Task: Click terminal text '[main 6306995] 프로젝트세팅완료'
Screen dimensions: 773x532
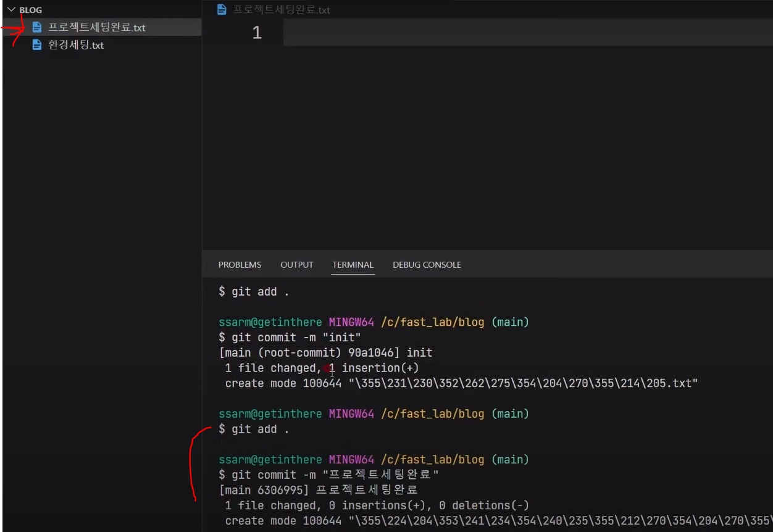Action: point(319,490)
